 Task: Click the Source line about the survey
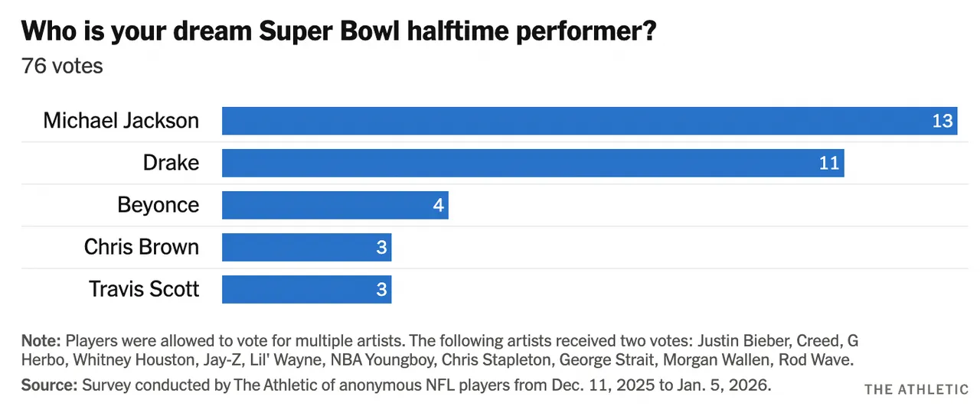point(396,385)
